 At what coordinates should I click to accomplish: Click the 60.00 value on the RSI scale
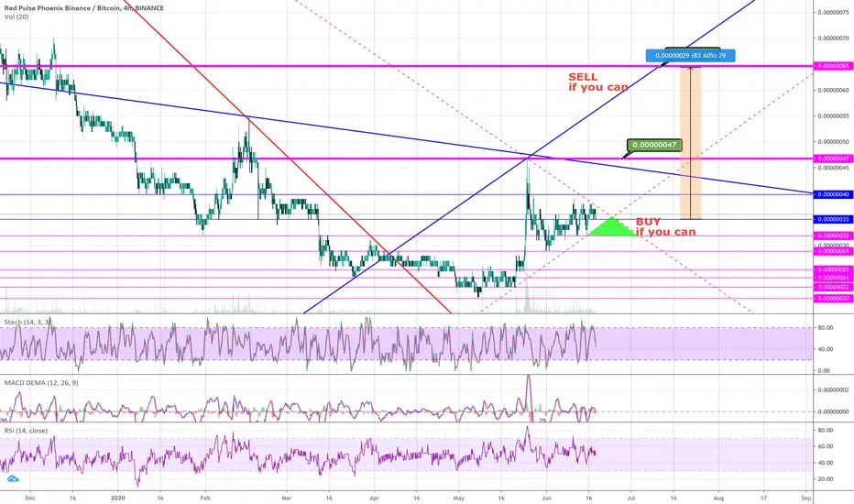[825, 446]
